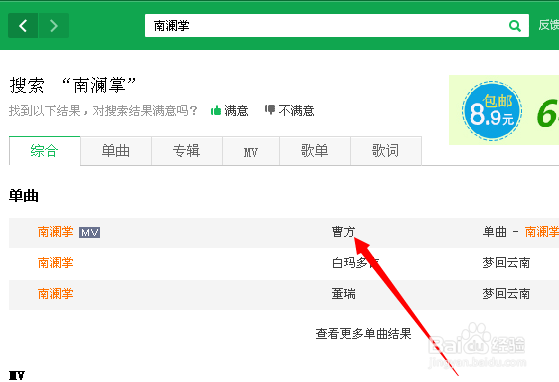Click the MV badge beside 南澜掌
The width and height of the screenshot is (559, 382).
[x=89, y=232]
